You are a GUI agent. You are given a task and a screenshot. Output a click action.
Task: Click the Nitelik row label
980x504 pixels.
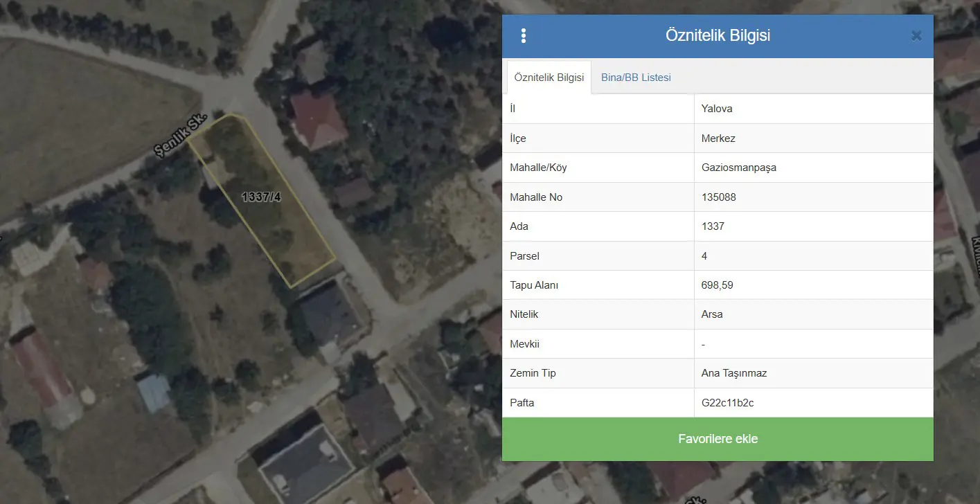point(524,314)
